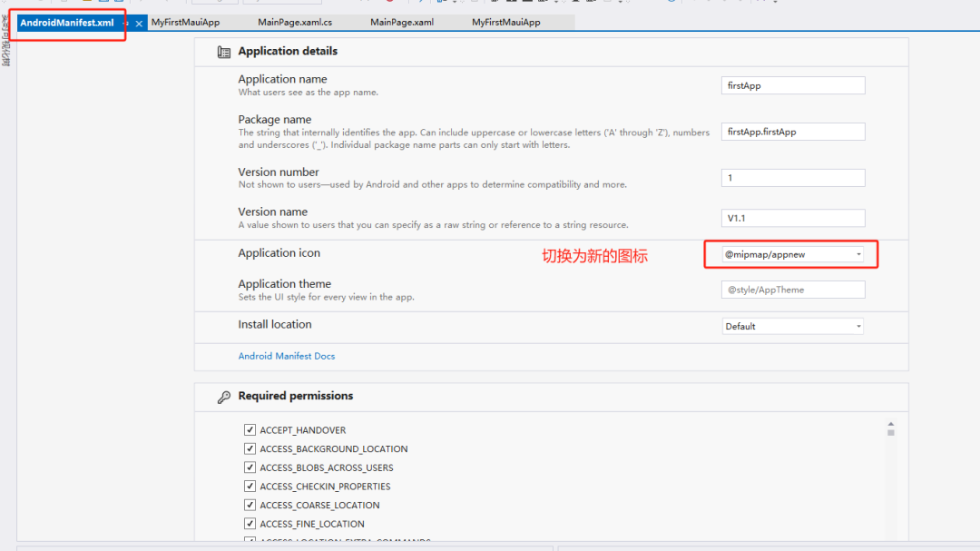Click the Required permissions key icon

224,397
